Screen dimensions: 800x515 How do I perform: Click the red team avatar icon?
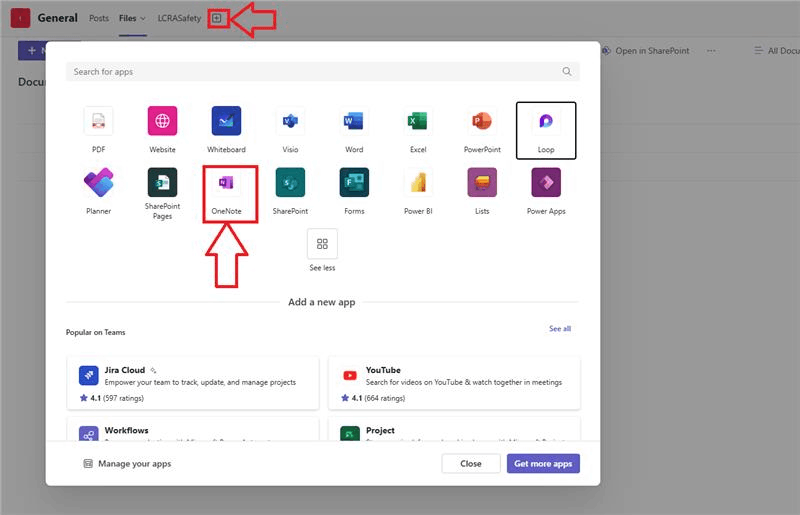[20, 18]
